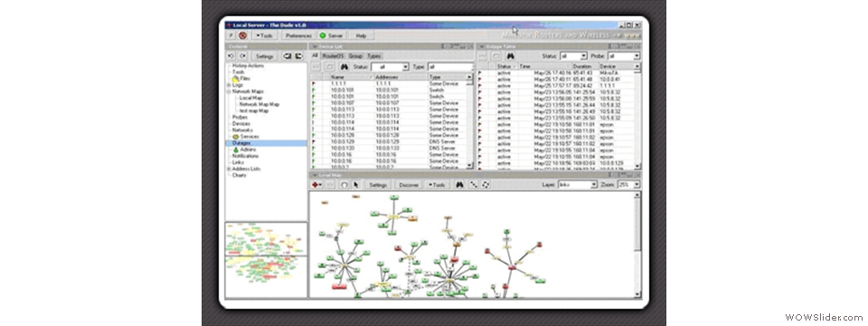Click the second import icon beside Contents Settings
Image resolution: width=868 pixels, height=326 pixels.
(299, 56)
